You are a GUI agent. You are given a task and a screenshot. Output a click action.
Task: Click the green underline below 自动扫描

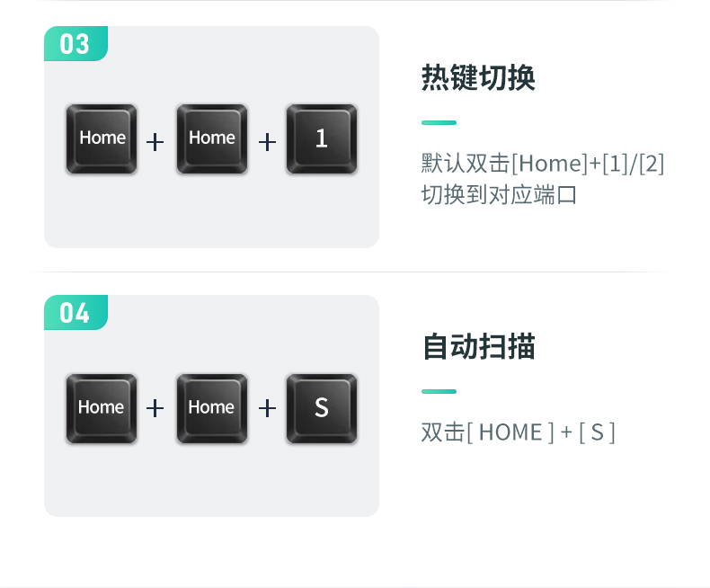pos(439,391)
